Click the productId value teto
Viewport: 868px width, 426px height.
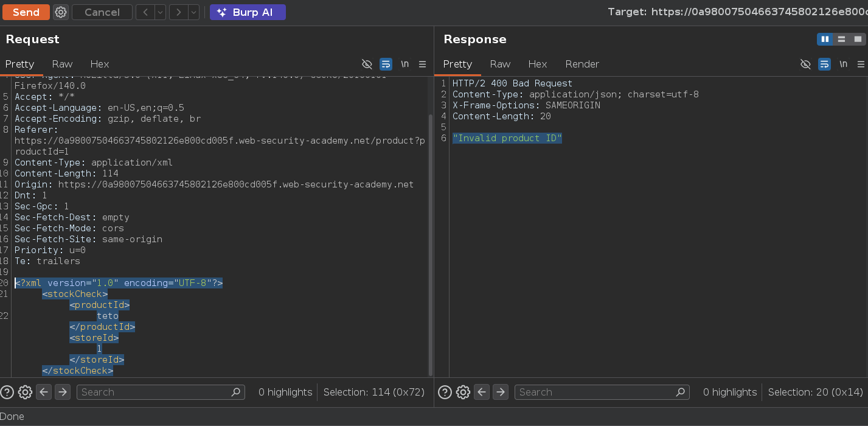pyautogui.click(x=108, y=316)
